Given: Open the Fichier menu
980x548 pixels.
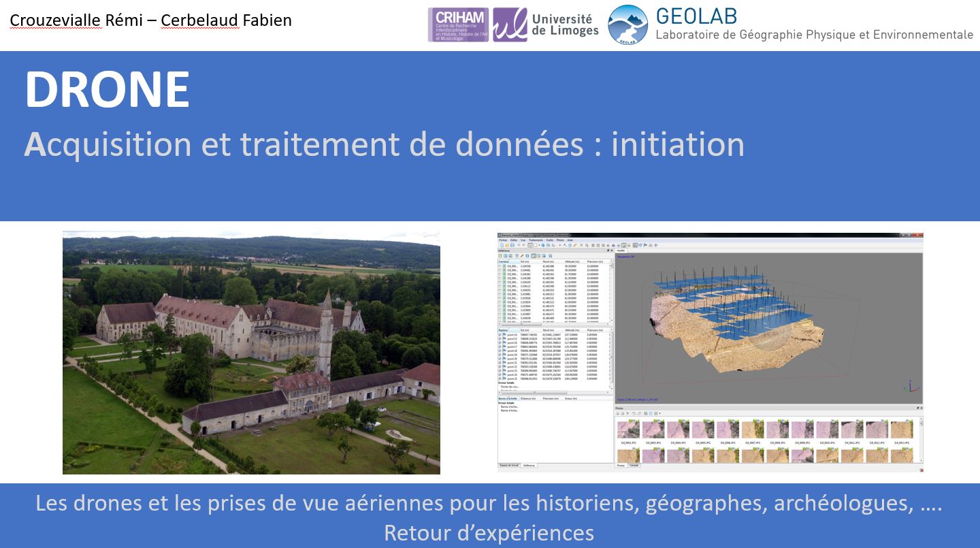Looking at the screenshot, I should (502, 240).
